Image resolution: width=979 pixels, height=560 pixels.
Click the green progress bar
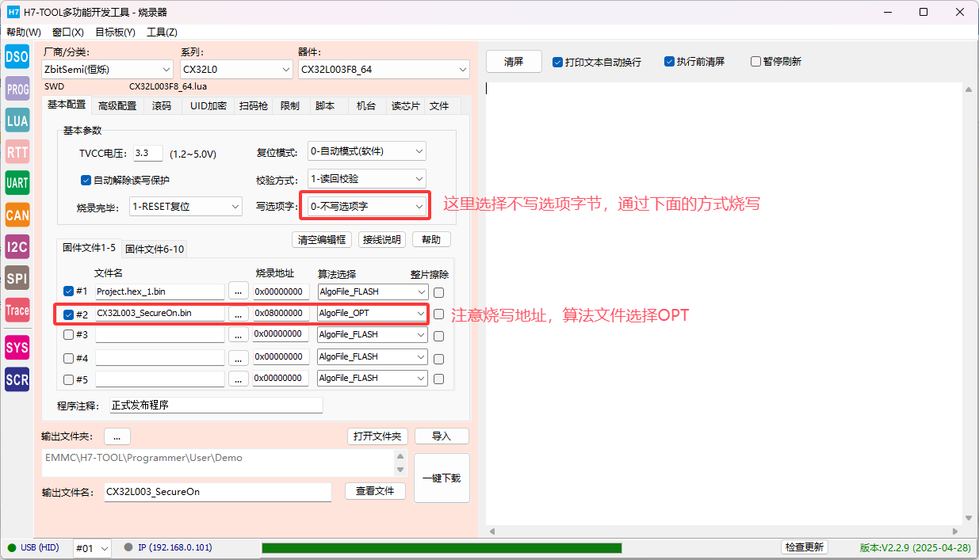coord(442,548)
